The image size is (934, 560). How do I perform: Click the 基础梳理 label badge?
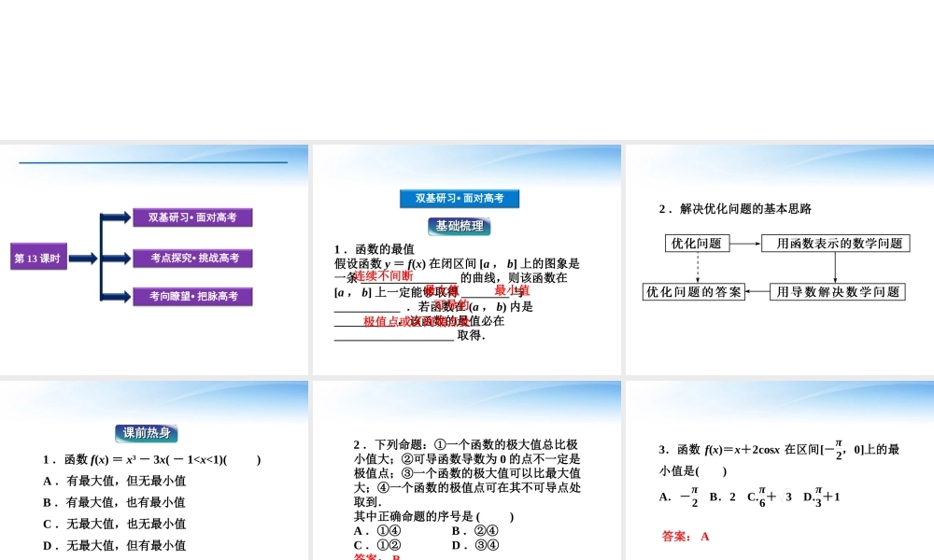(x=460, y=226)
